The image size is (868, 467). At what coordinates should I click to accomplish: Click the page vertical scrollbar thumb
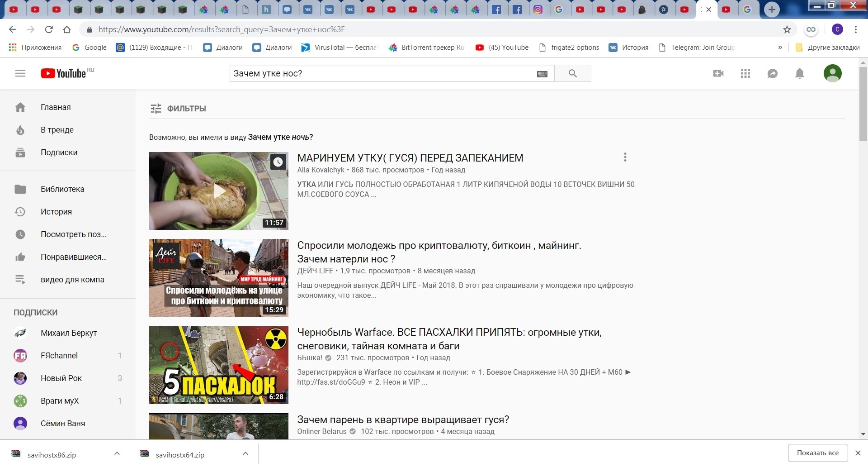(x=863, y=104)
